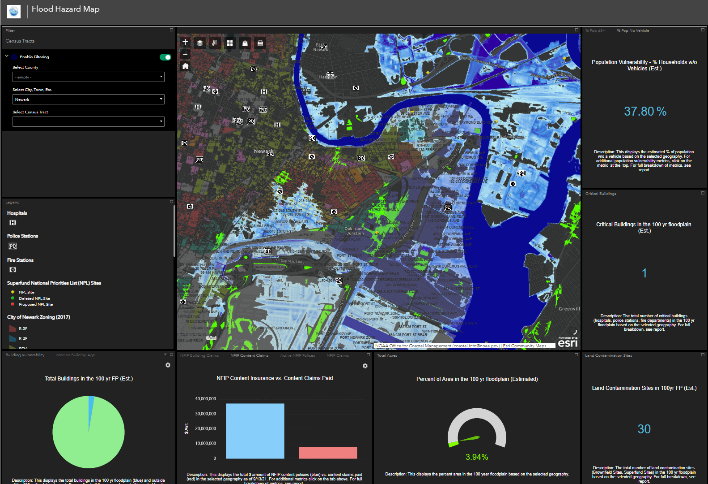Click the print map tool icon
The width and height of the screenshot is (708, 484).
pyautogui.click(x=260, y=43)
